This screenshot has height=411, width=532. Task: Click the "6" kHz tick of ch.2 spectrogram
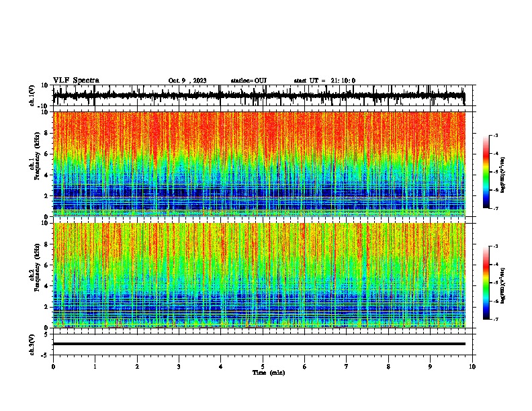(46, 265)
